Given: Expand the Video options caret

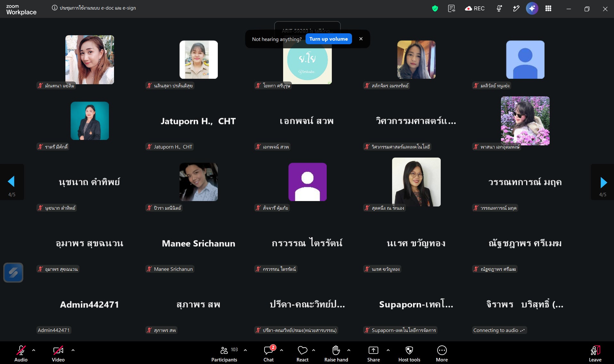Looking at the screenshot, I should (73, 350).
